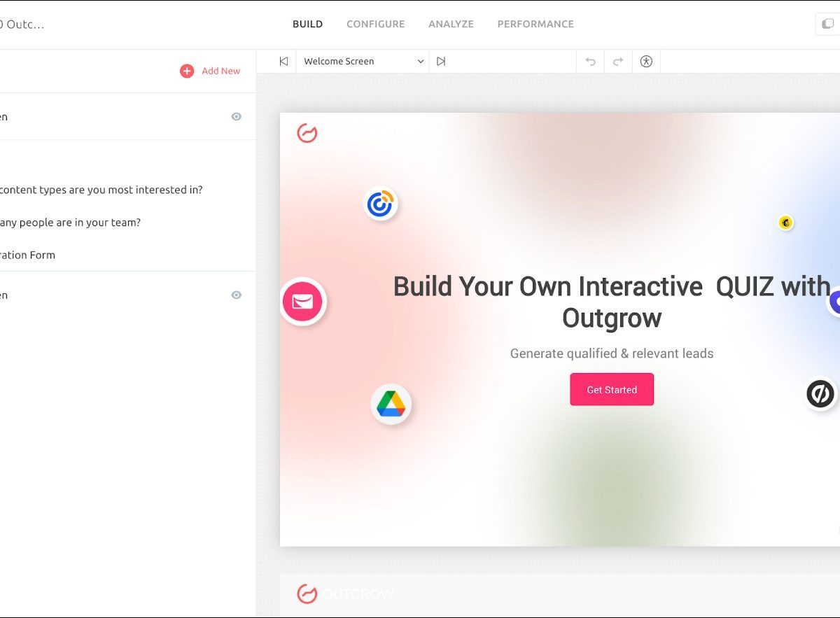Select the team size question in the list
Viewport: 840px width, 618px height.
pos(70,223)
